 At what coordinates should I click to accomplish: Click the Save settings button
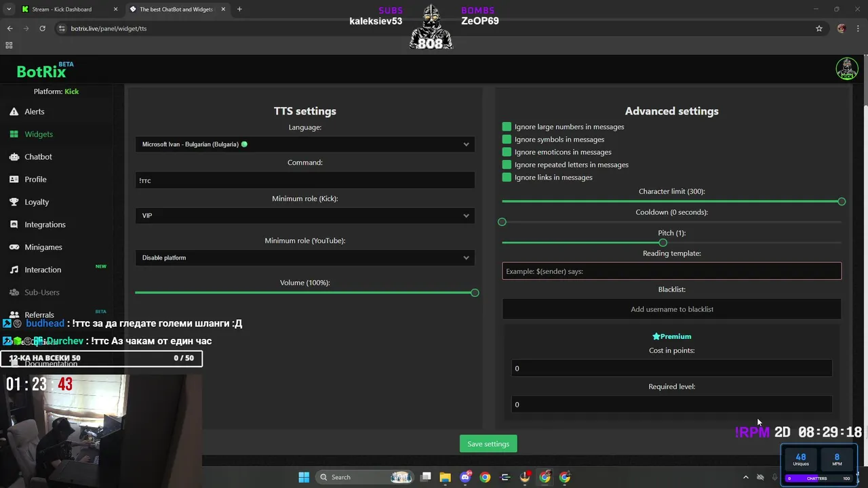coord(488,444)
